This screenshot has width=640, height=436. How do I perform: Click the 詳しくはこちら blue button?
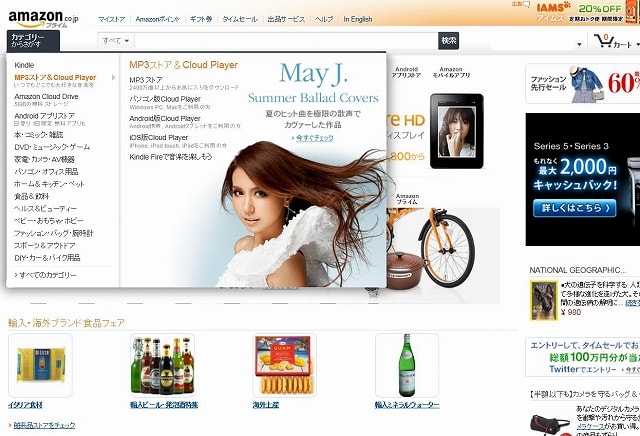click(574, 208)
